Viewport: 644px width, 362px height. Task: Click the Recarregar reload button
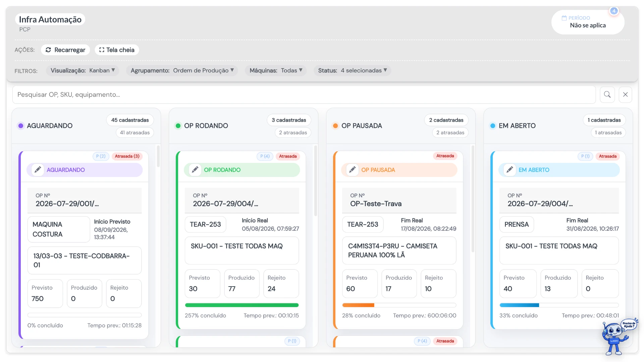click(x=65, y=50)
